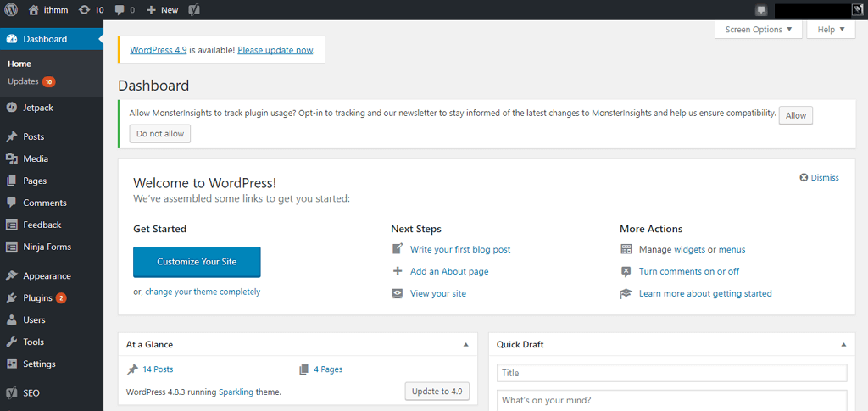This screenshot has width=868, height=411.
Task: Click the Please update now link
Action: (x=275, y=50)
